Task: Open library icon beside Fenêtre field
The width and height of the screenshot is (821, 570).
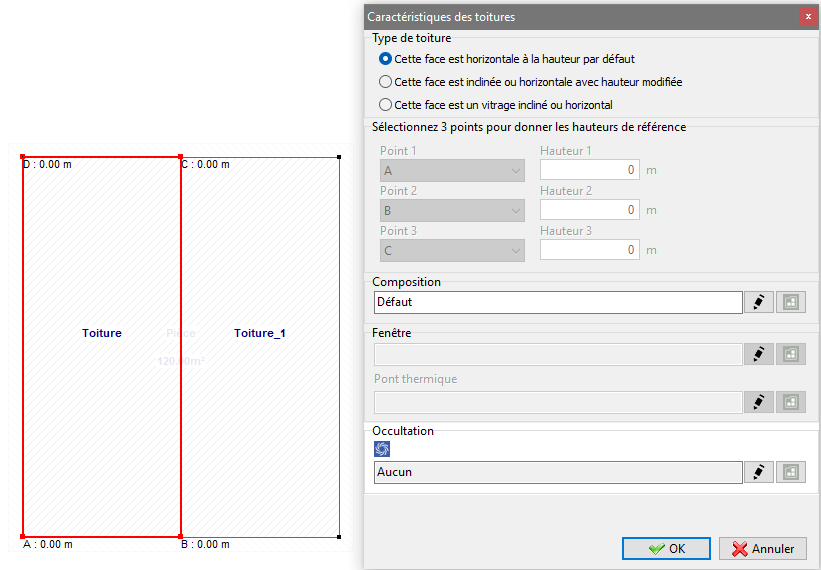Action: pyautogui.click(x=791, y=354)
